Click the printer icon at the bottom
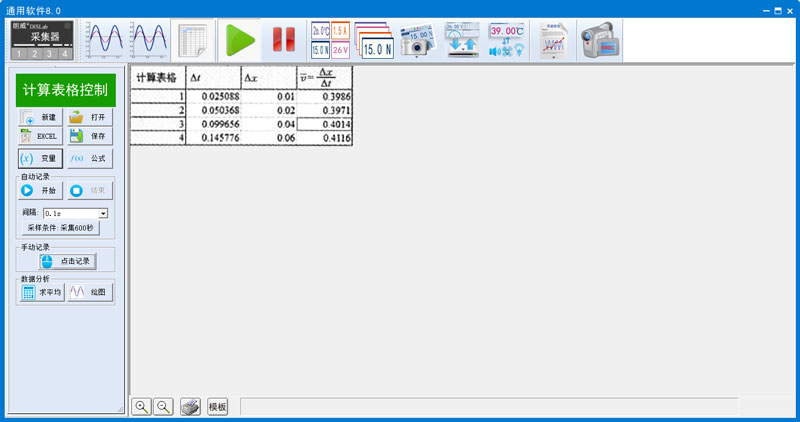The image size is (800, 422). [190, 406]
